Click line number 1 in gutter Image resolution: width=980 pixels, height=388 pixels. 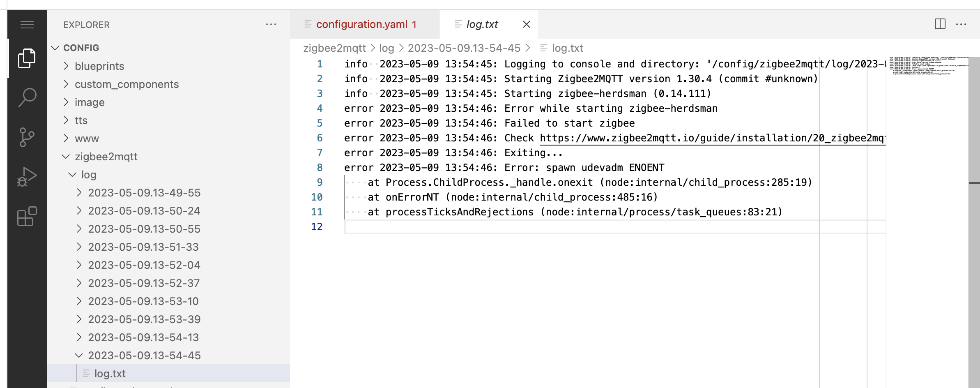(320, 64)
